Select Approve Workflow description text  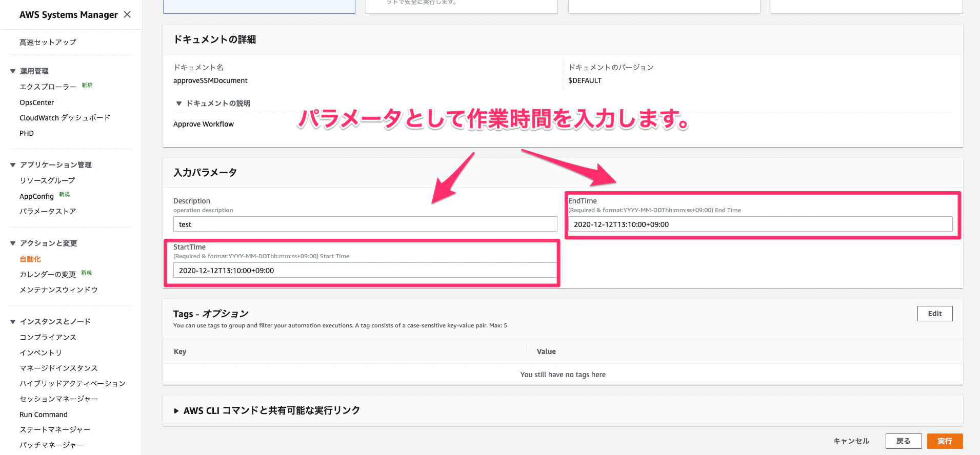[204, 124]
